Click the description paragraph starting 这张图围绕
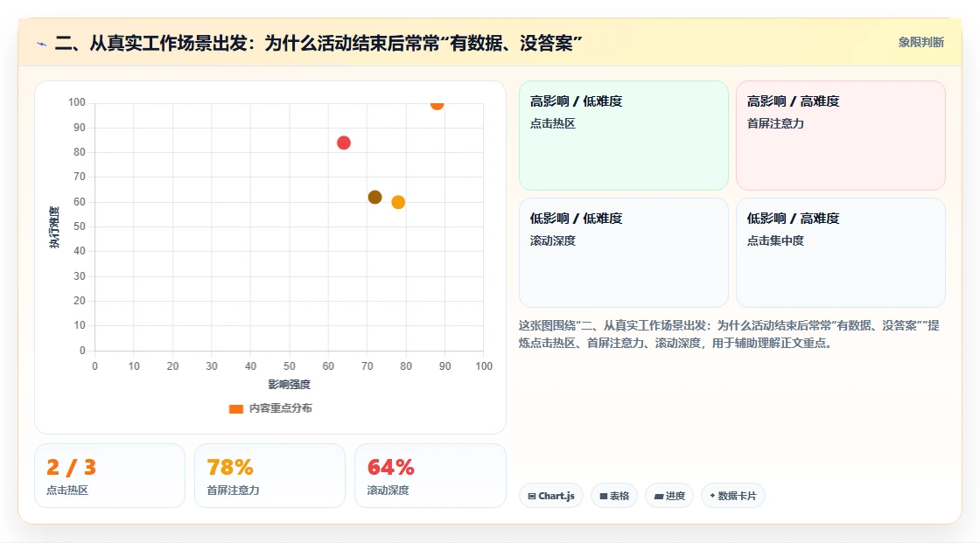This screenshot has width=980, height=543. coord(729,334)
